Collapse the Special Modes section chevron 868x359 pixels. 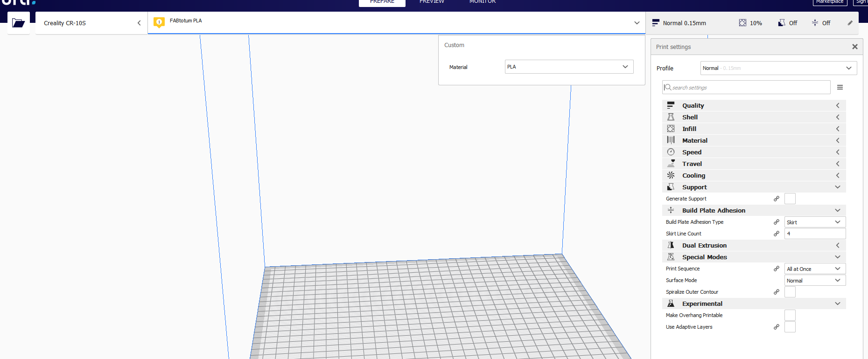coord(838,257)
